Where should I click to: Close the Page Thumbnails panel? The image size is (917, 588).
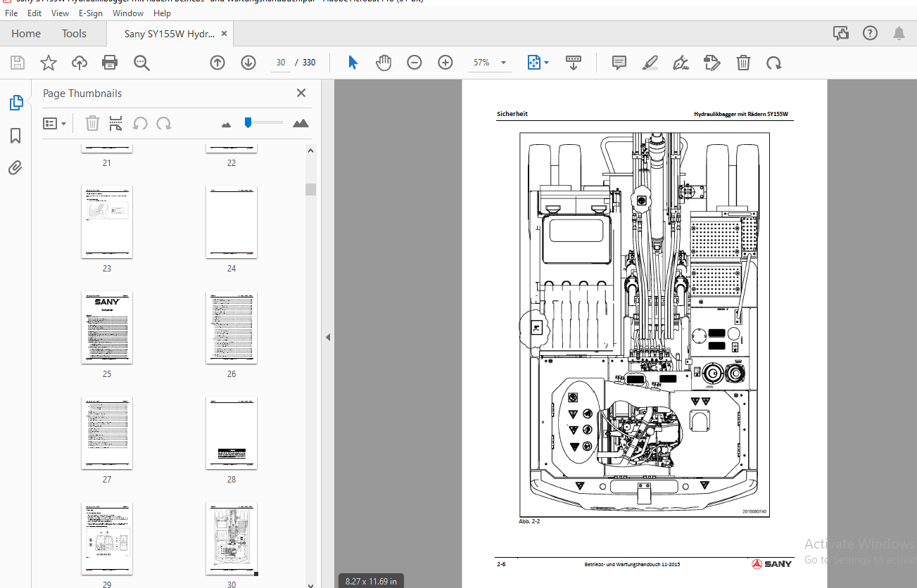[x=301, y=93]
